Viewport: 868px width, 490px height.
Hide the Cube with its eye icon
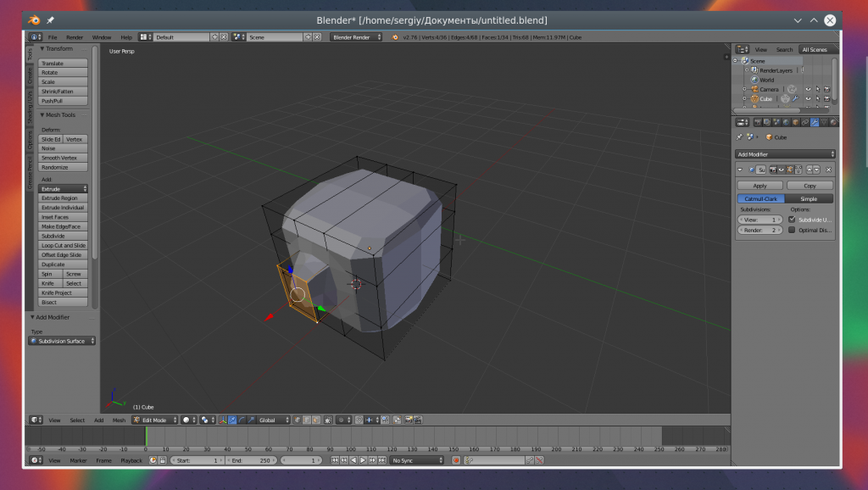click(x=808, y=99)
